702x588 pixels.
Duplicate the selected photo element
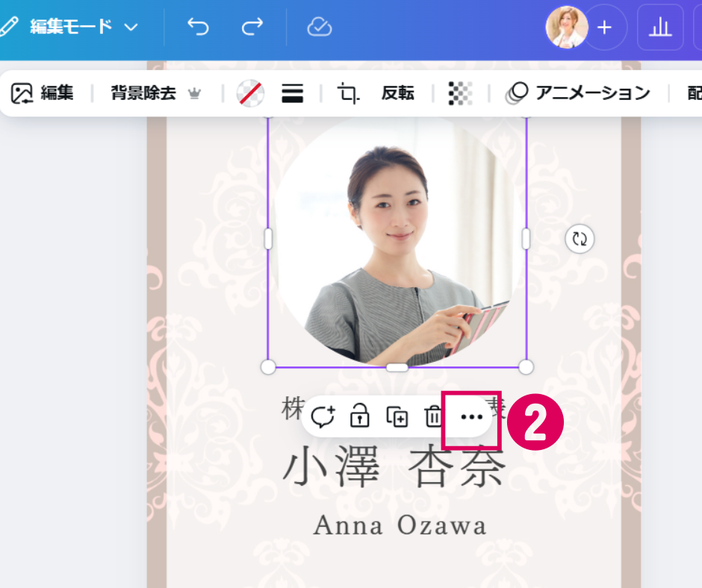point(397,416)
